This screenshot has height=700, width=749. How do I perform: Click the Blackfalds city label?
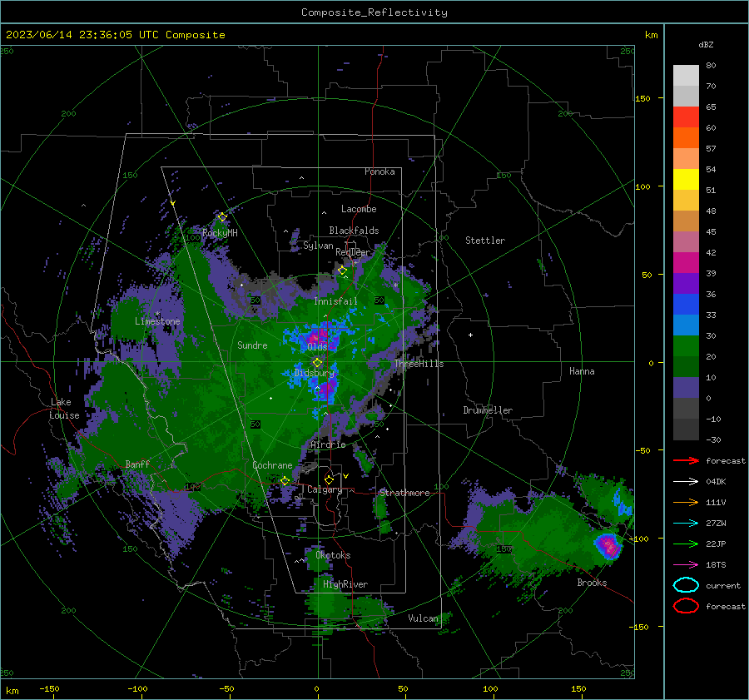click(x=354, y=231)
